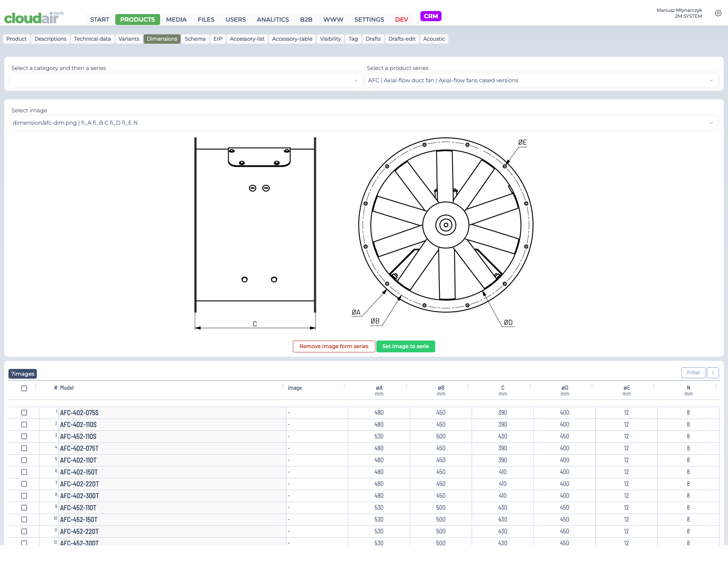Check the box for AFC-402-110S
Screen dimensions: 728x564
(24, 424)
